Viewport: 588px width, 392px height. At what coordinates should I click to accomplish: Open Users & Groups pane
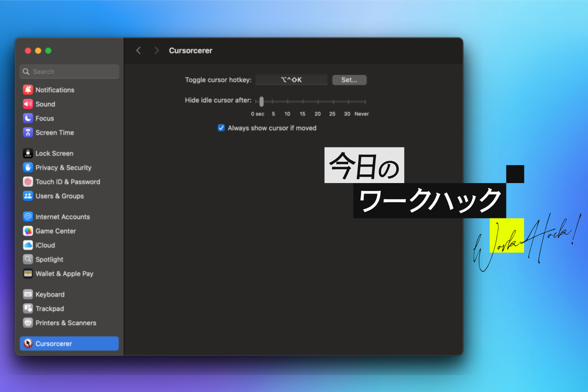pos(59,196)
